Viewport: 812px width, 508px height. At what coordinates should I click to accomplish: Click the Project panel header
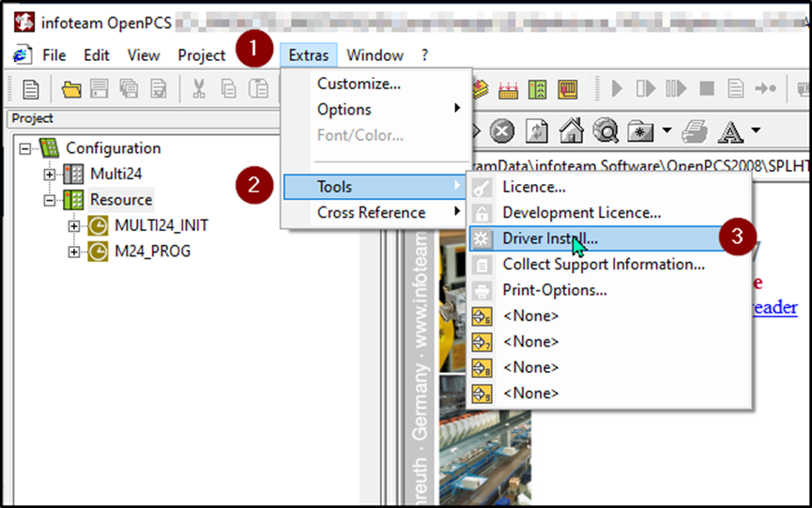[143, 118]
